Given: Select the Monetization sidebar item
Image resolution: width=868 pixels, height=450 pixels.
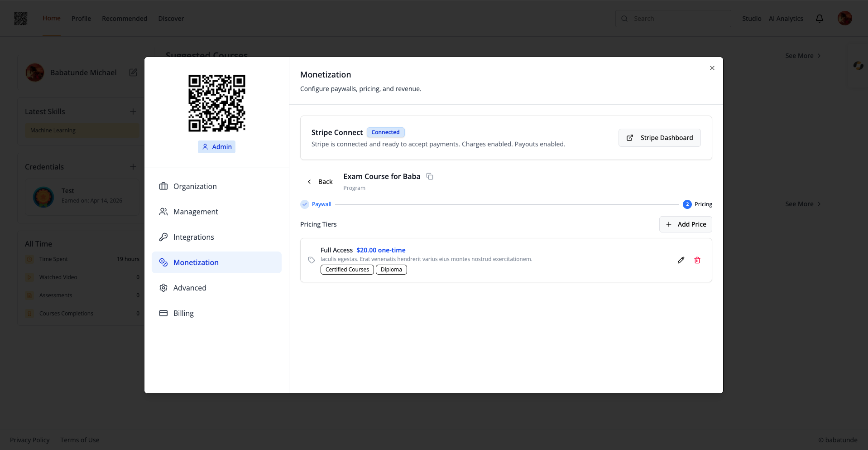Looking at the screenshot, I should (216, 262).
